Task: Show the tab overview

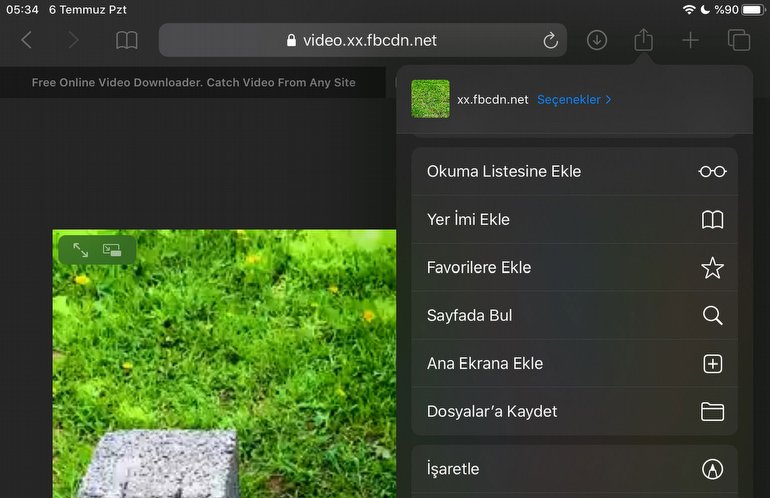Action: pyautogui.click(x=739, y=40)
